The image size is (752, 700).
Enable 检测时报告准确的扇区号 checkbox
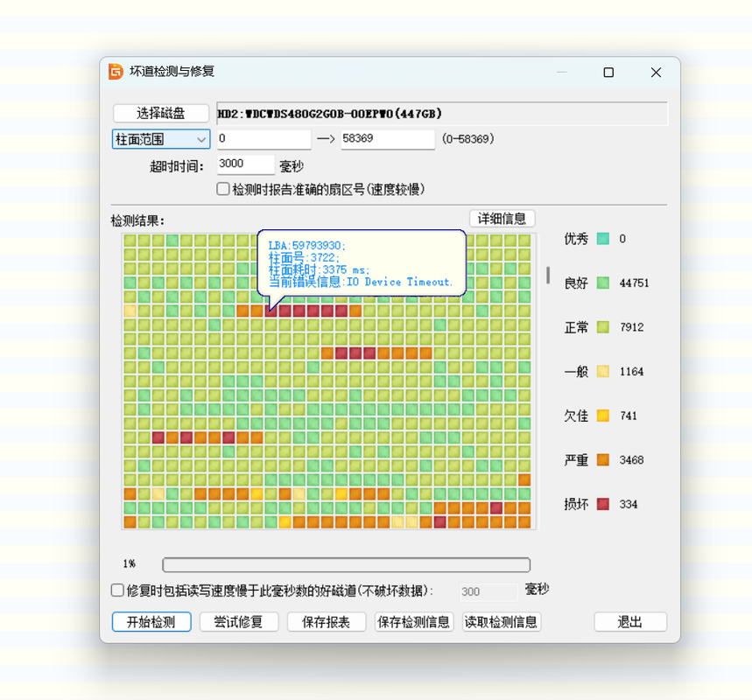point(223,189)
